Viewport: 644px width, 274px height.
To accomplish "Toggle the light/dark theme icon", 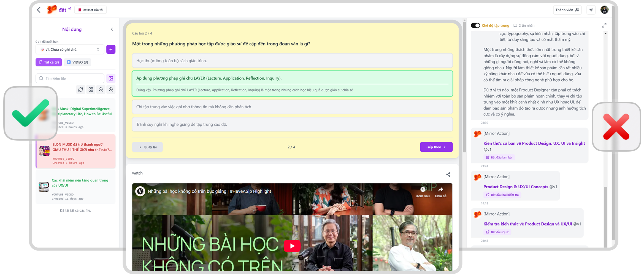I will point(591,10).
